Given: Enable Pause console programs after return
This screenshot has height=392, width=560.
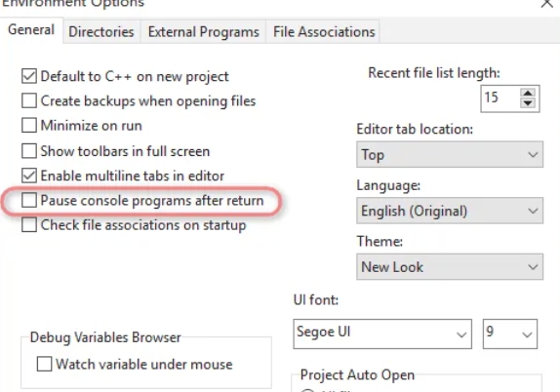Looking at the screenshot, I should click(29, 200).
